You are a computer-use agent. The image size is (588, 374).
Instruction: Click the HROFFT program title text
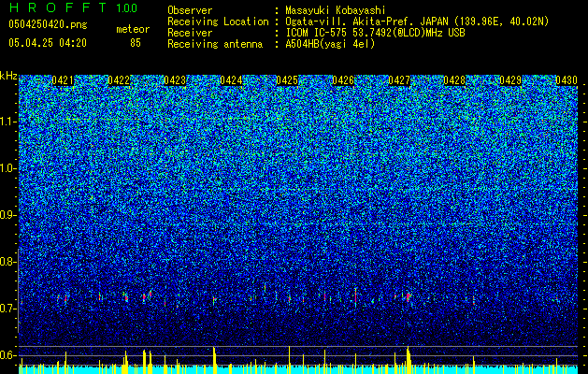58,7
